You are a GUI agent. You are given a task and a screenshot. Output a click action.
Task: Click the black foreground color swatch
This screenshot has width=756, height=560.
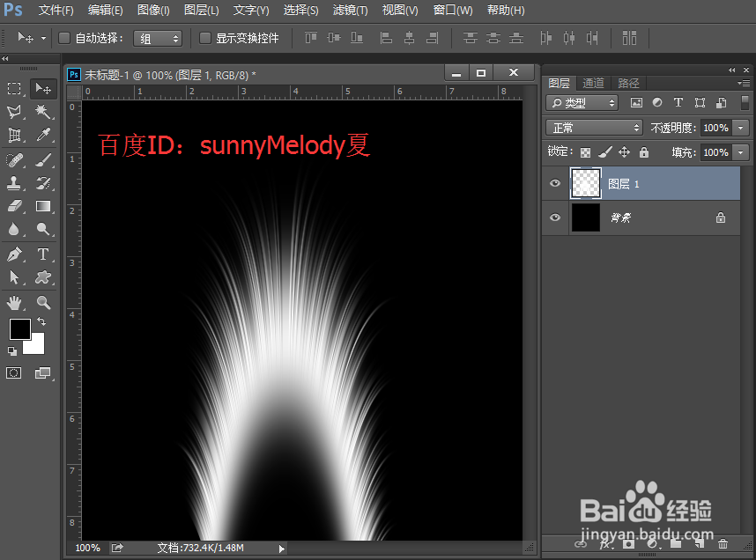tap(18, 328)
